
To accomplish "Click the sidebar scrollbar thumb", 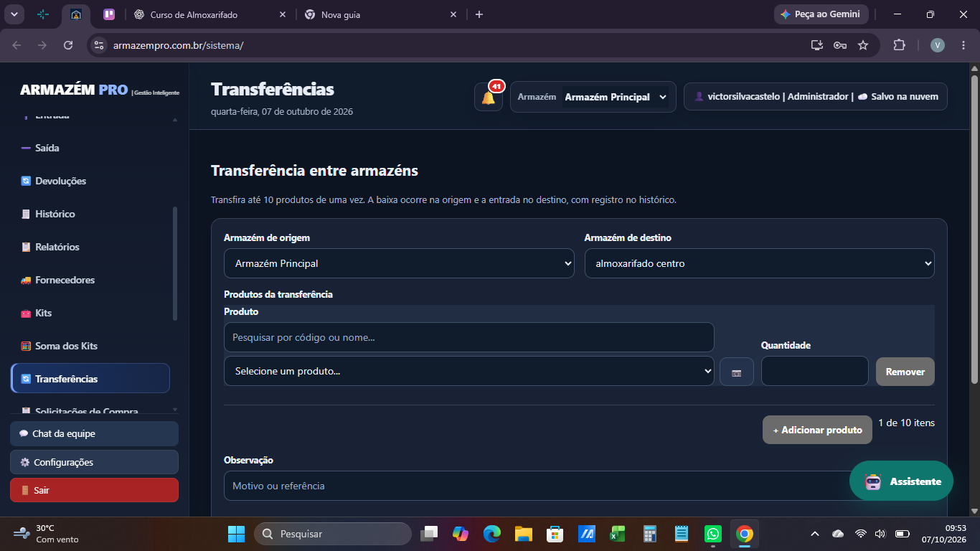I will point(175,264).
